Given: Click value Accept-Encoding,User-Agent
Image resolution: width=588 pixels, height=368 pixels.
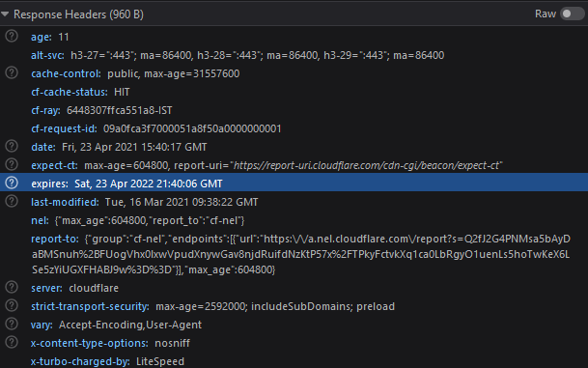Looking at the screenshot, I should [130, 325].
